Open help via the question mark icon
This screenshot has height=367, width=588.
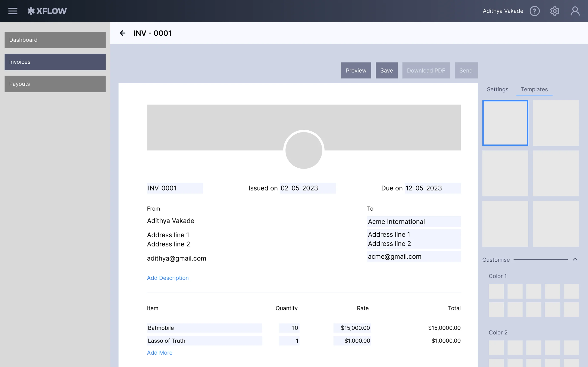[x=535, y=11]
